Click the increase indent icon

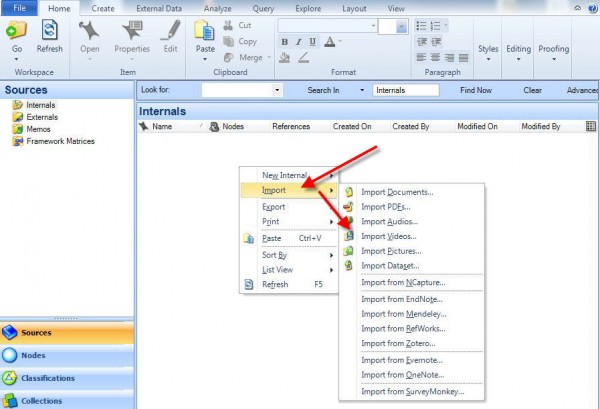[x=436, y=42]
